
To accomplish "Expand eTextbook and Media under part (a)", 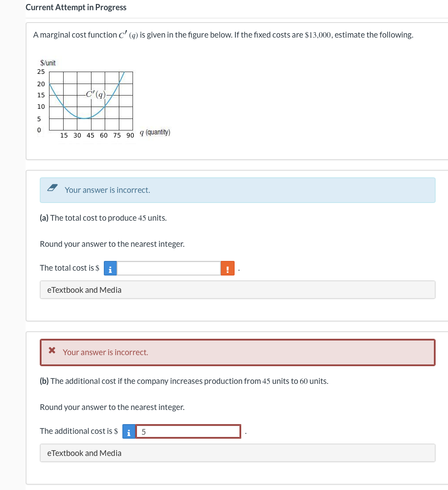I will pos(84,290).
